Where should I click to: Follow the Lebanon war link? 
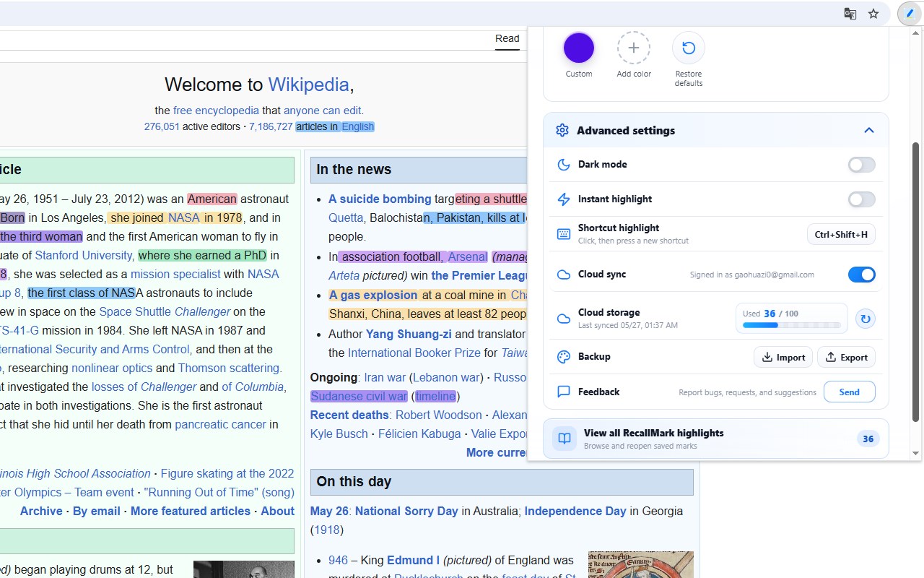[x=446, y=377]
